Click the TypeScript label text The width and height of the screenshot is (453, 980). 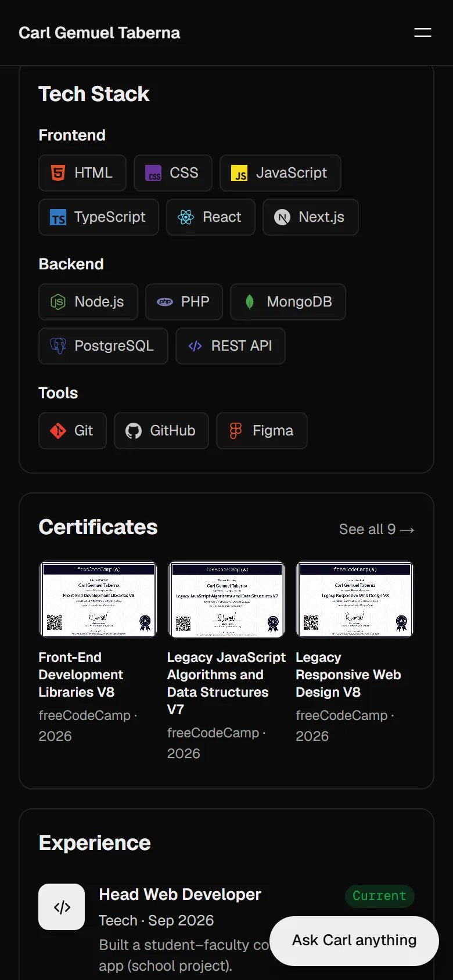[110, 217]
